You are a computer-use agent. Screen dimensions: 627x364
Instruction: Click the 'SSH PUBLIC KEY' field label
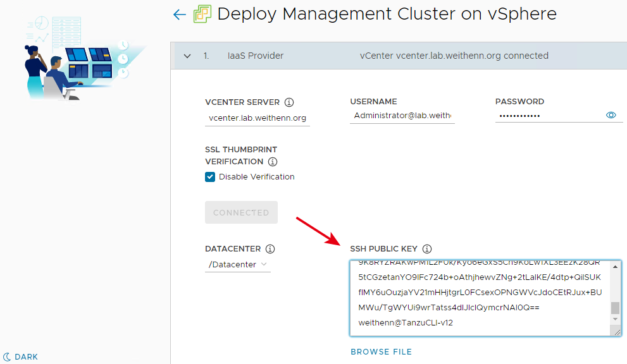coord(383,249)
